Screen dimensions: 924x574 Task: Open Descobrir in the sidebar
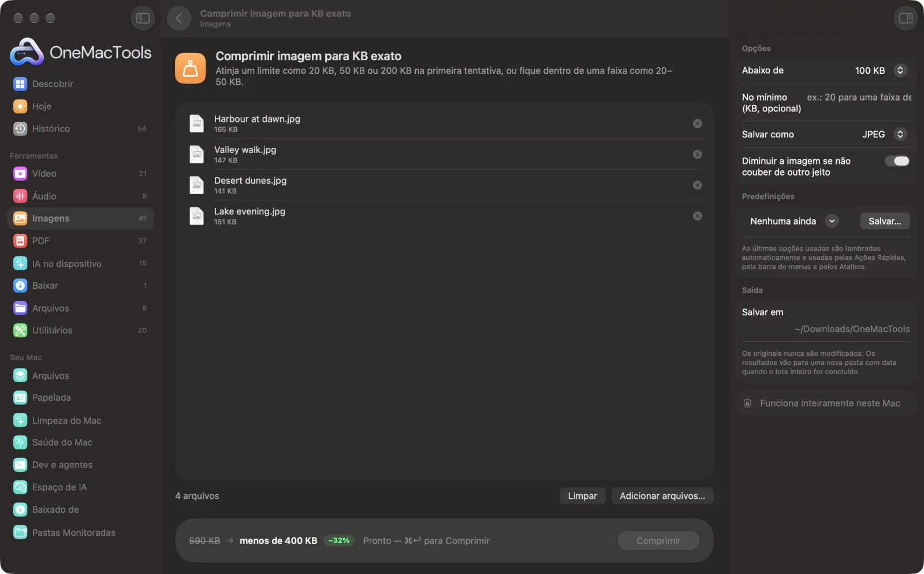coord(80,84)
